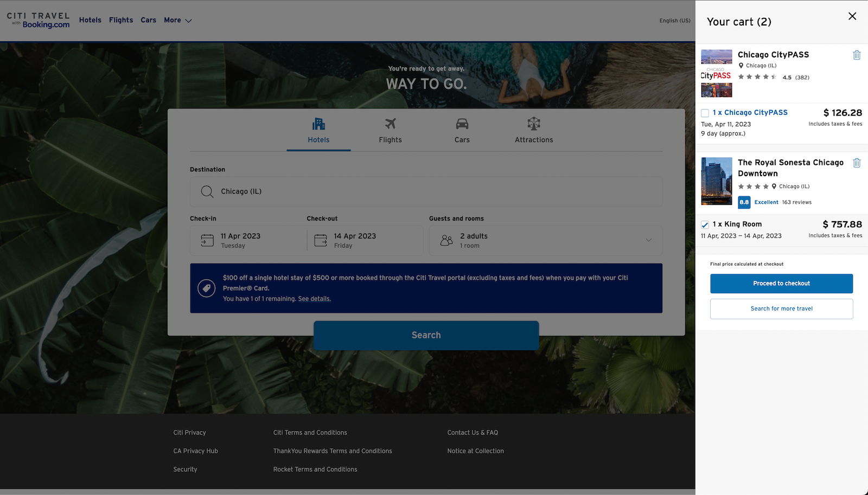The width and height of the screenshot is (868, 495).
Task: Click the guests people icon
Action: point(446,240)
